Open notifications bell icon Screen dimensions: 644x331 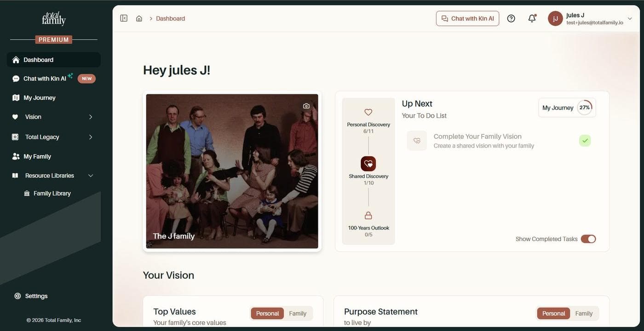532,18
